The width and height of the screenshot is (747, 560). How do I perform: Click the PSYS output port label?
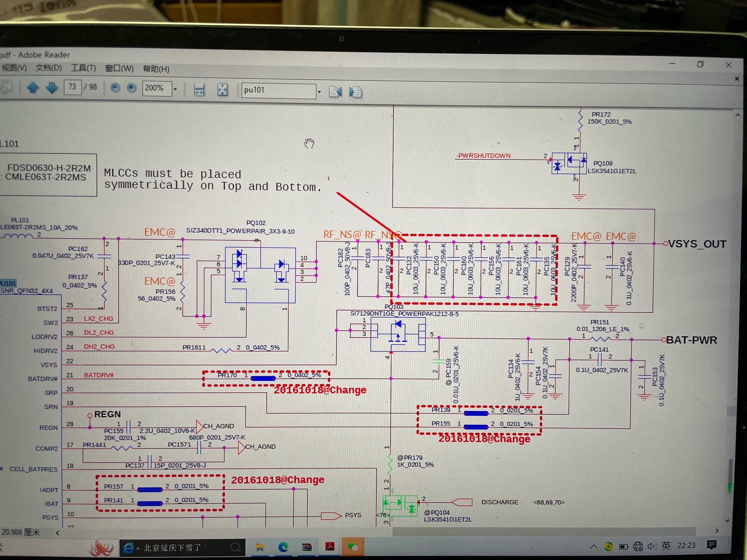[x=353, y=515]
